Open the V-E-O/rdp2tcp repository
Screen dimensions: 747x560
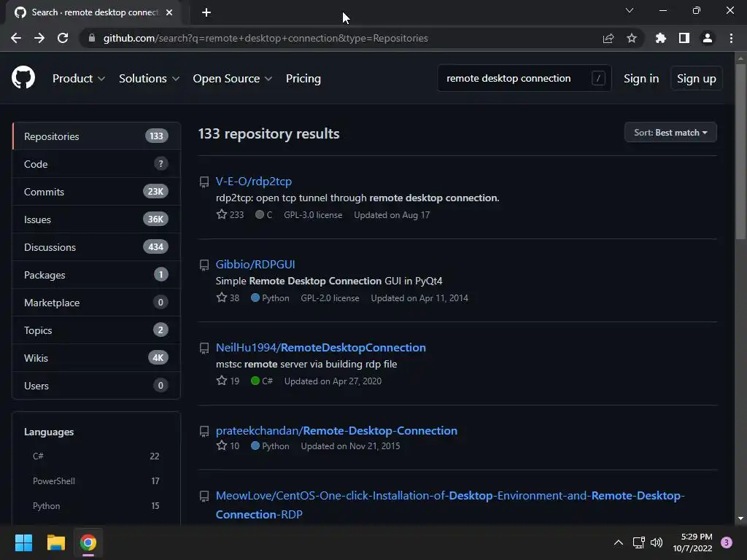253,182
